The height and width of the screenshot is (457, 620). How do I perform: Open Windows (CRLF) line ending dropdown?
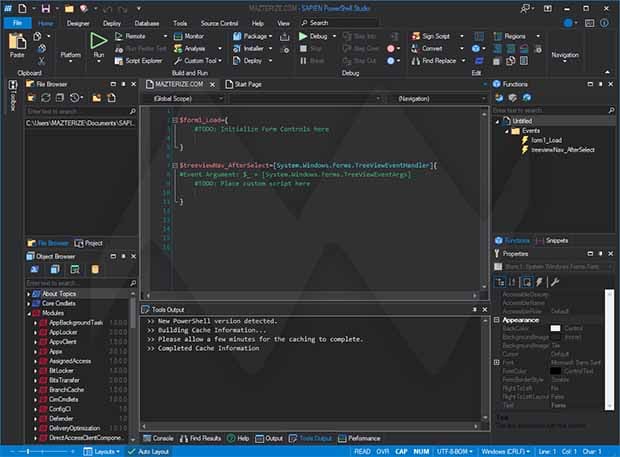tap(505, 451)
